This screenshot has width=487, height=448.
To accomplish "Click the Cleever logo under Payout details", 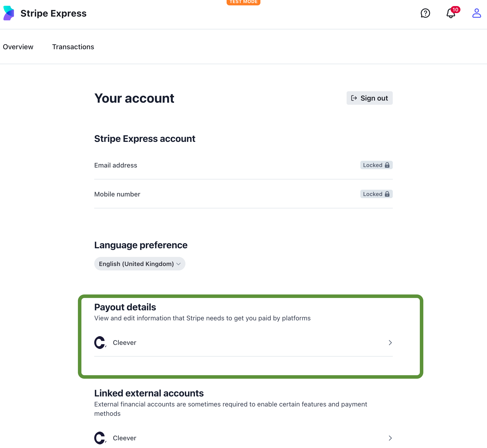I will click(x=100, y=343).
